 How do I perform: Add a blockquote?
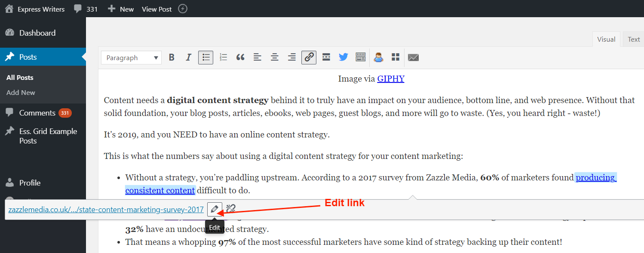click(240, 57)
